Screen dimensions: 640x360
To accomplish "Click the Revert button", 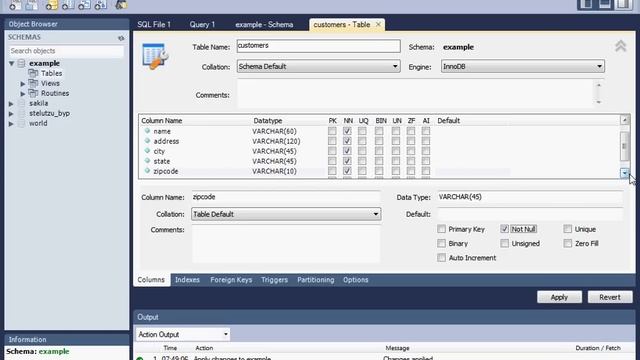I will [610, 297].
